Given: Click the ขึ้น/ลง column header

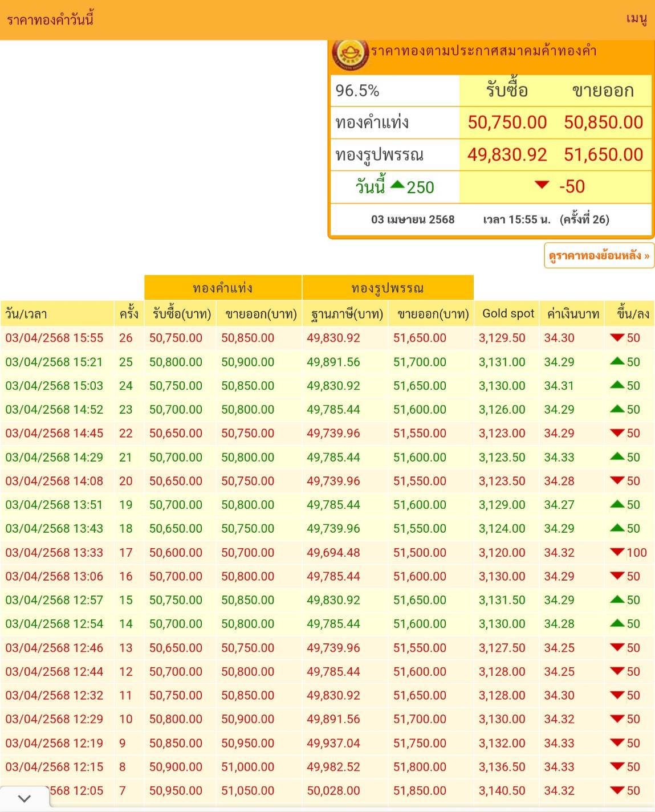Looking at the screenshot, I should pos(632,313).
